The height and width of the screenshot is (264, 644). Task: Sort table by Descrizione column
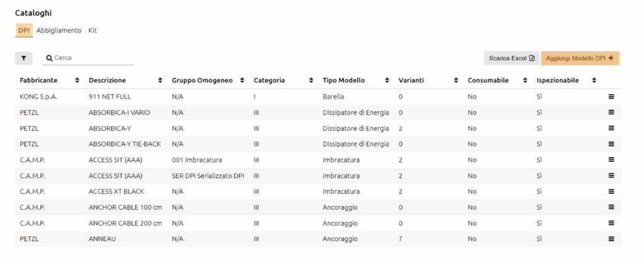coord(160,81)
